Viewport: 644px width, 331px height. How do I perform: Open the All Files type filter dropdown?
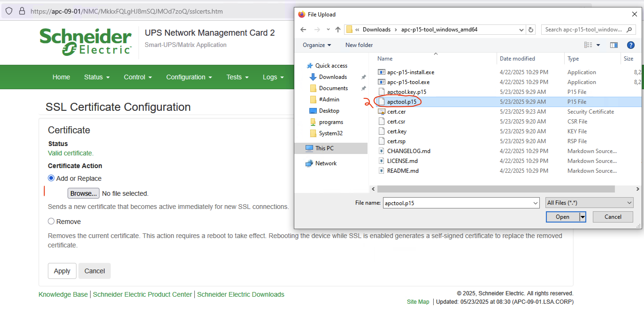point(589,203)
